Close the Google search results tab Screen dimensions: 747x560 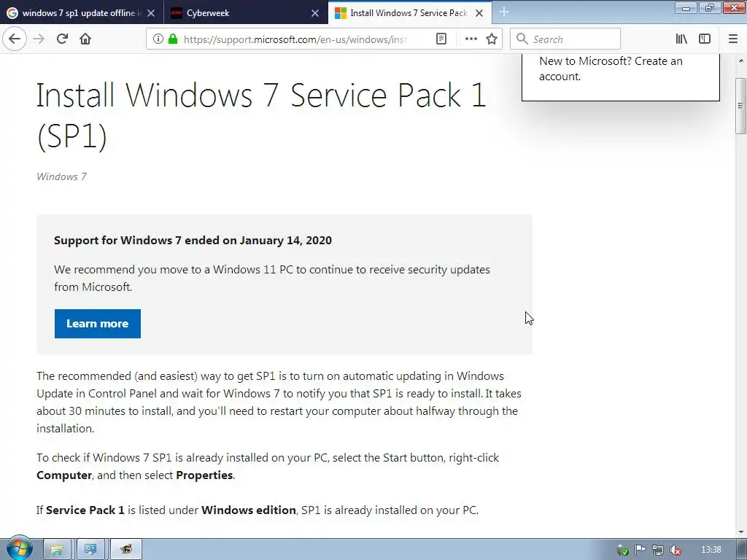coord(151,13)
